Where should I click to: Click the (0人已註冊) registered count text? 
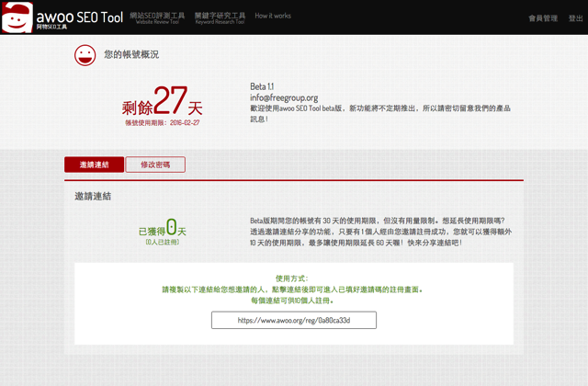pos(163,242)
